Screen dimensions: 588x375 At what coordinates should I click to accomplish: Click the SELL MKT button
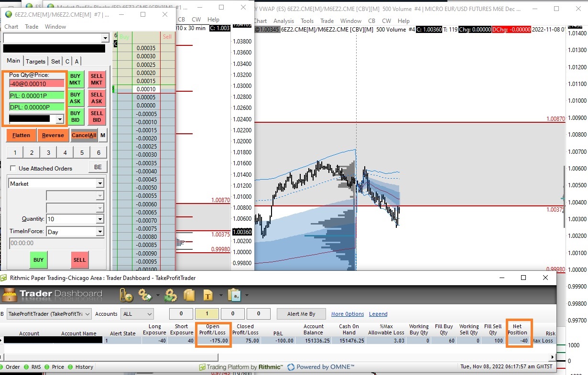click(x=97, y=79)
